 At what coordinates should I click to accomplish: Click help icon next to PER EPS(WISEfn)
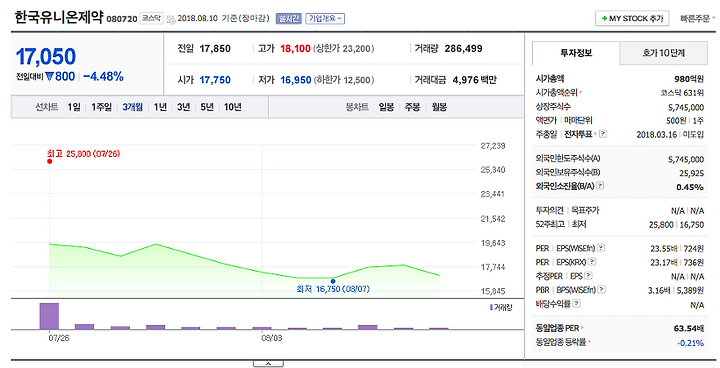point(601,248)
